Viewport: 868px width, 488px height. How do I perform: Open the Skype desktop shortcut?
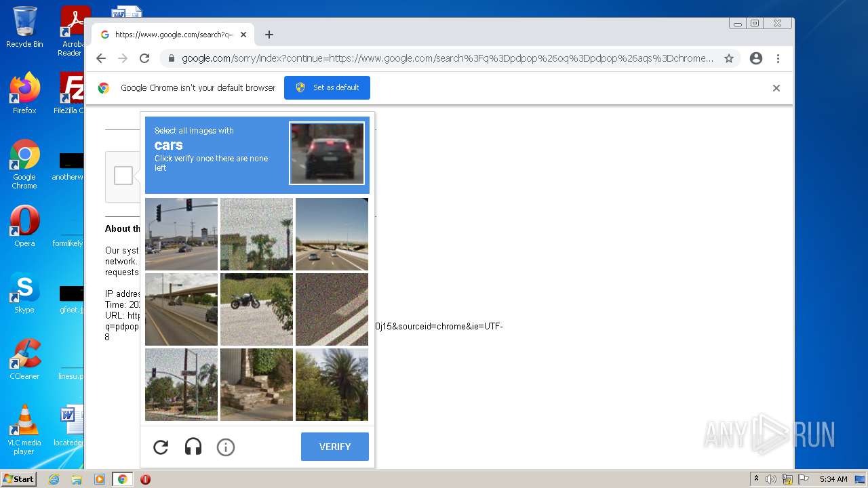click(x=24, y=293)
